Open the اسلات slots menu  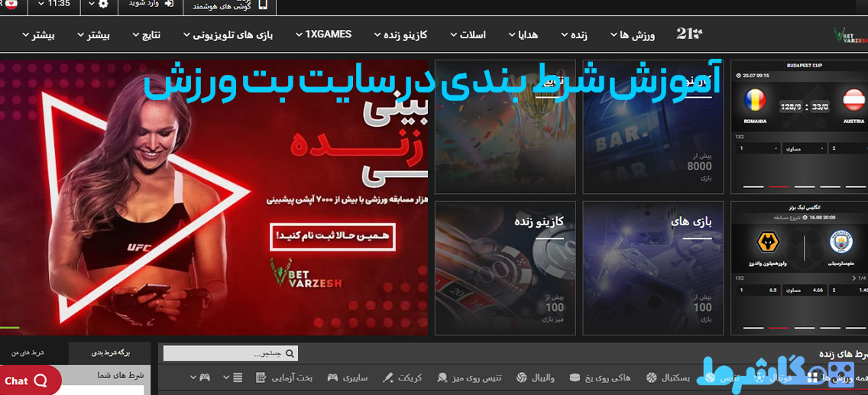tap(468, 35)
